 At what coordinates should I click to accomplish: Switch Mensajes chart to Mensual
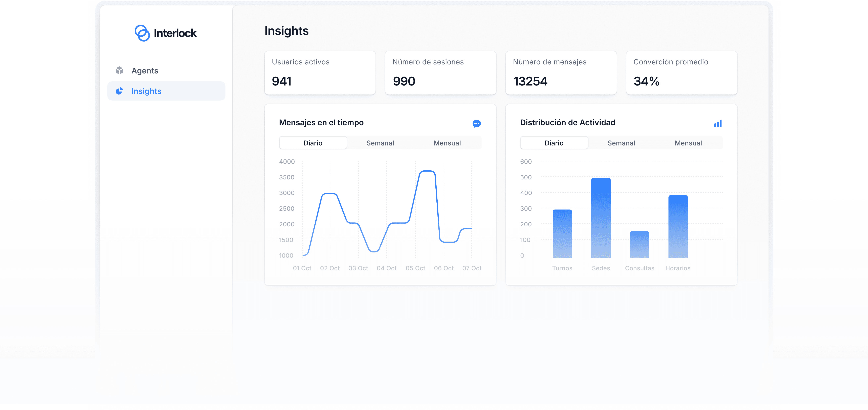447,143
